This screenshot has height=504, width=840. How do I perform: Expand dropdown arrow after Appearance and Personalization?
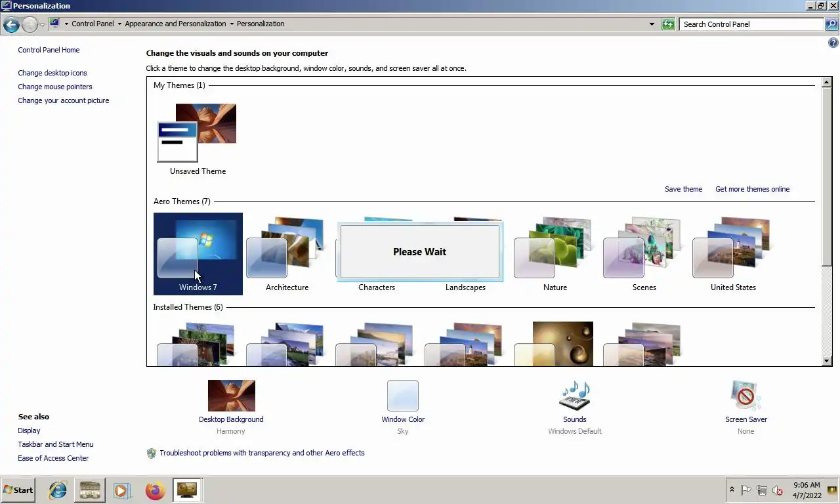point(232,24)
